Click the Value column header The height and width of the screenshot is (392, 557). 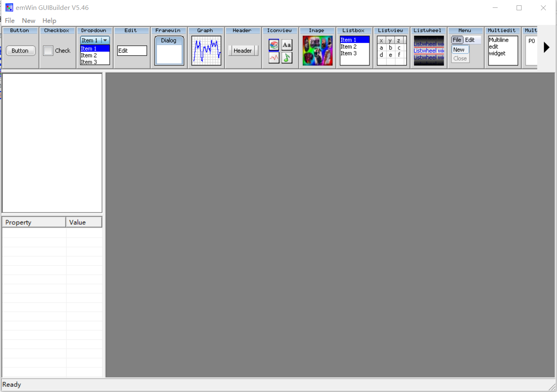(x=84, y=222)
